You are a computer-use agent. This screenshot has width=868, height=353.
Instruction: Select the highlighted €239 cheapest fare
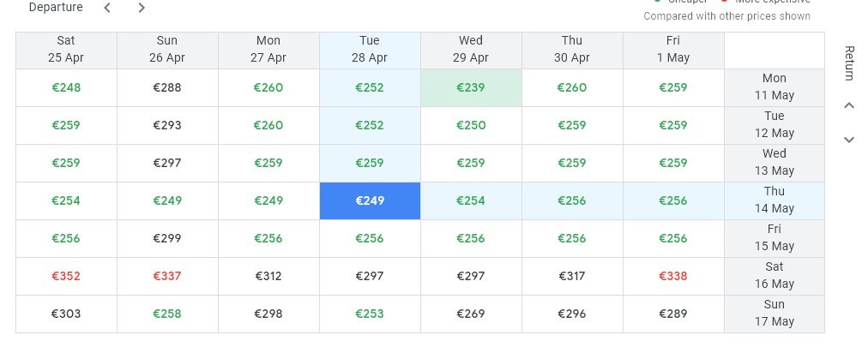(x=471, y=88)
